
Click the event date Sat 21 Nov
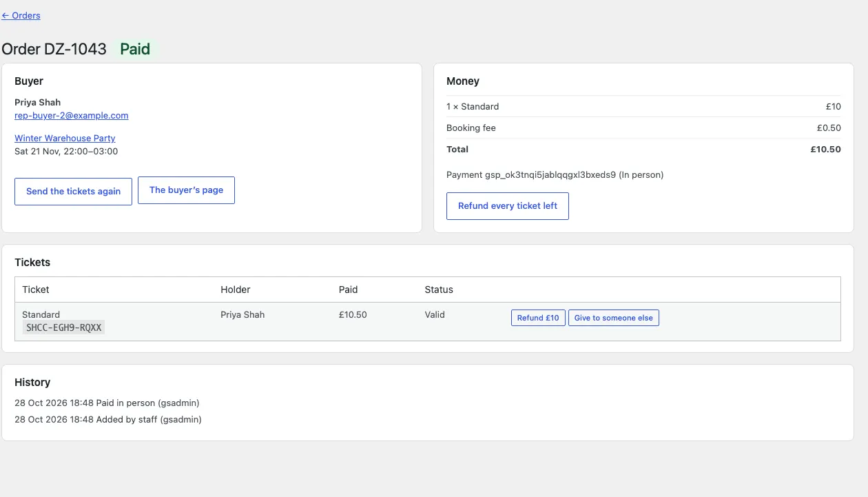[66, 151]
